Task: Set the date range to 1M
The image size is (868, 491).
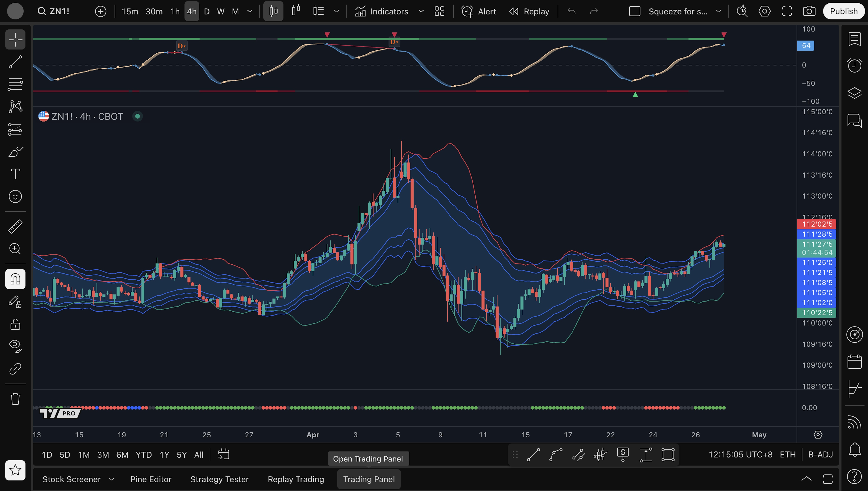Action: 84,455
